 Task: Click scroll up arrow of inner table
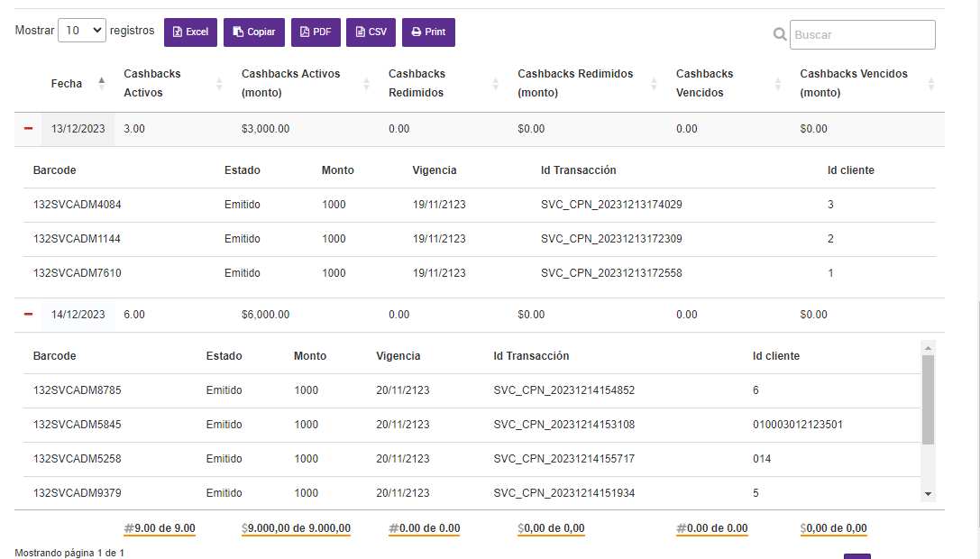pos(928,347)
